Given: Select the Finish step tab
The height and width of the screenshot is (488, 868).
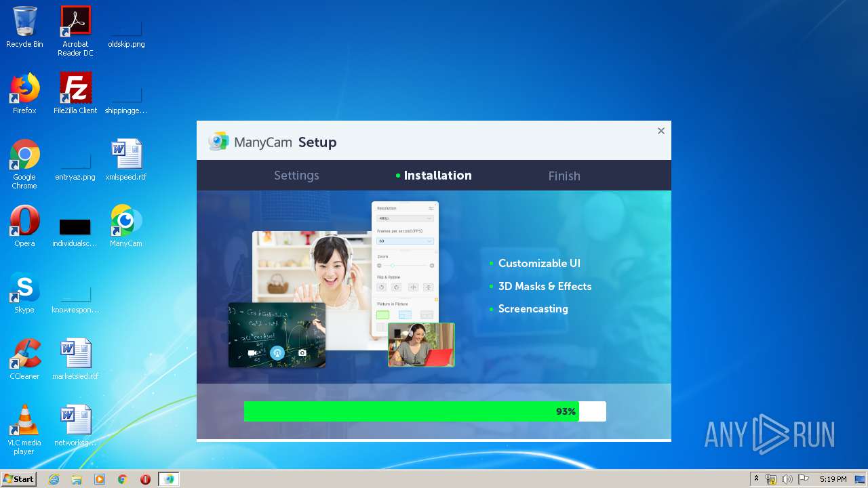Looking at the screenshot, I should pyautogui.click(x=564, y=176).
